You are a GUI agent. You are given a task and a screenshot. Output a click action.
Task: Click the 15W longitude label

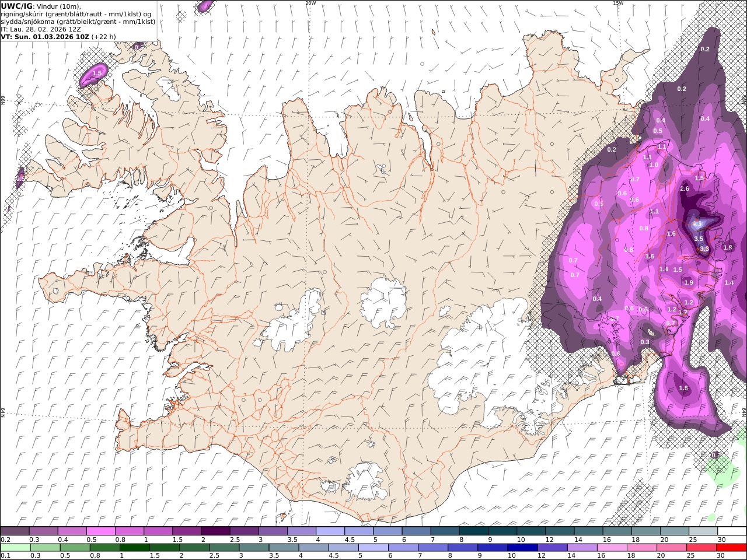pos(618,3)
